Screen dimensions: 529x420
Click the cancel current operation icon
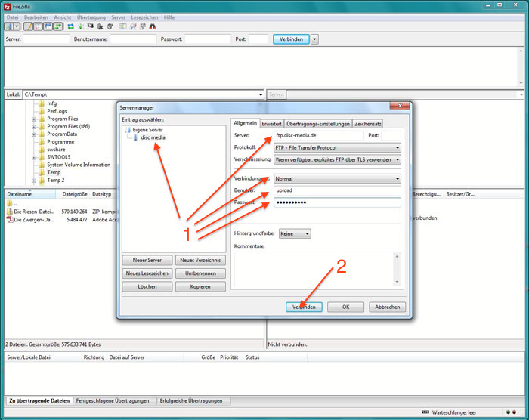[91, 26]
